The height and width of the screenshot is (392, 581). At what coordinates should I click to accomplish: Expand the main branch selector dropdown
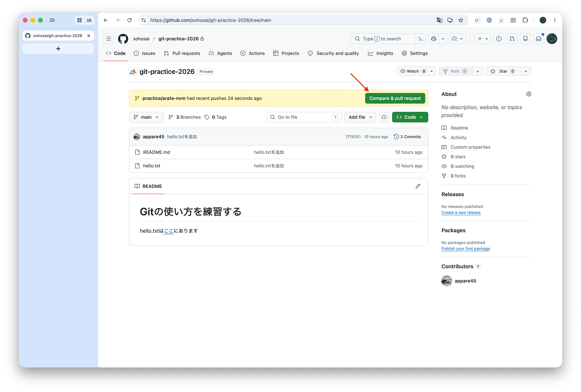pos(146,117)
